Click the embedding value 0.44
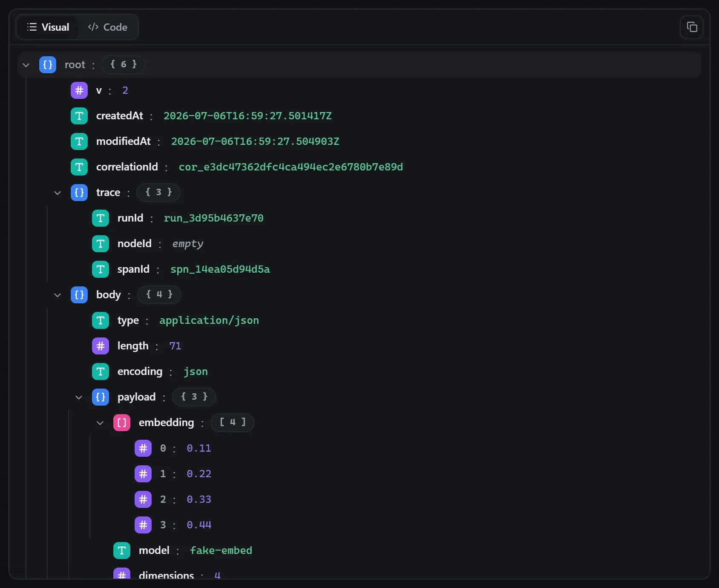This screenshot has height=588, width=719. coord(199,525)
